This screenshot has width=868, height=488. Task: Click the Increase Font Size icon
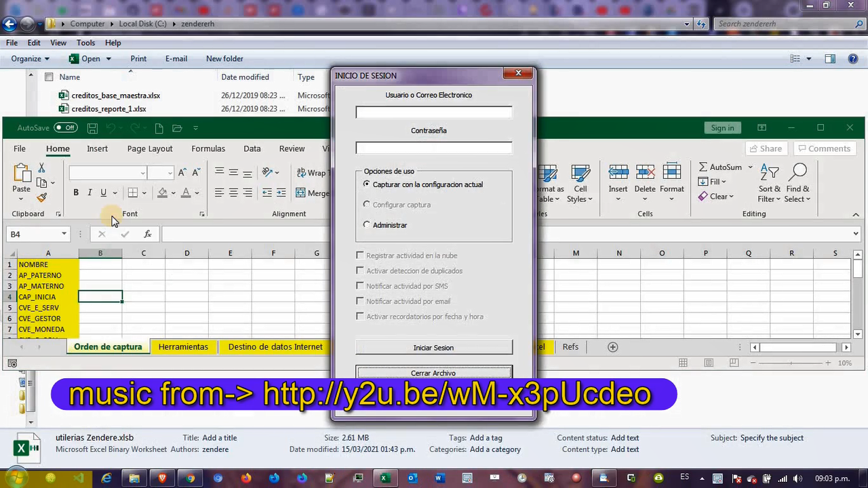182,173
